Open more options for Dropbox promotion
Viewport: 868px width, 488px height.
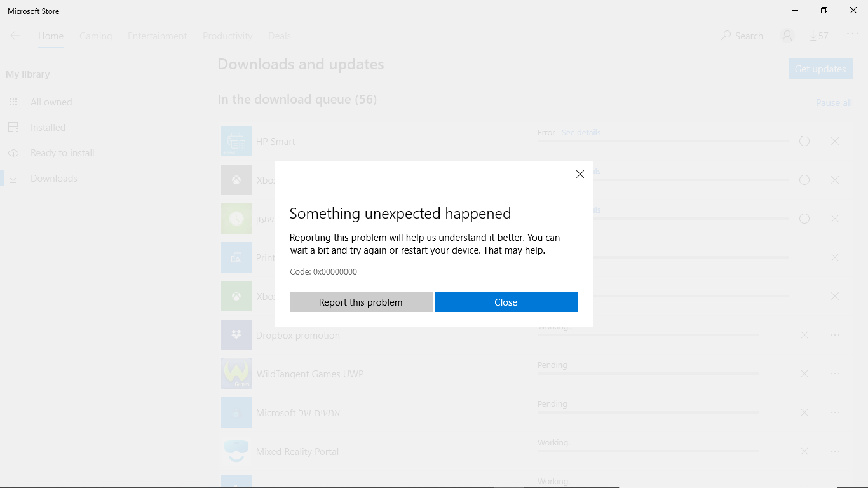[x=835, y=335]
